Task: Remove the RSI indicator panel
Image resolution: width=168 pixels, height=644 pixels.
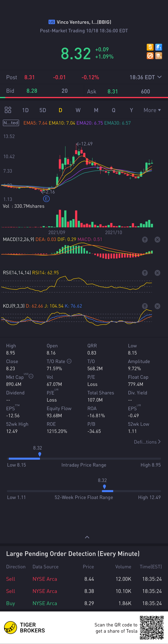Action: tap(157, 273)
